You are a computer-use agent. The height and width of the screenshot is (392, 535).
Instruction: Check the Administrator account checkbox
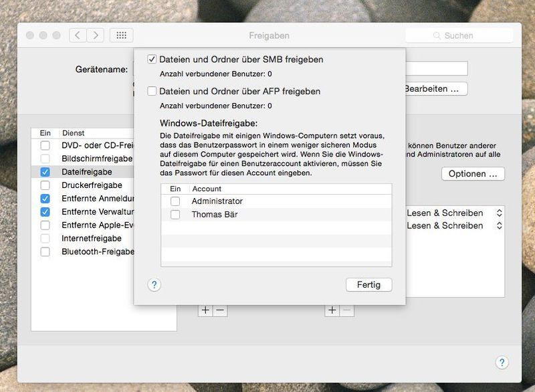click(x=176, y=201)
